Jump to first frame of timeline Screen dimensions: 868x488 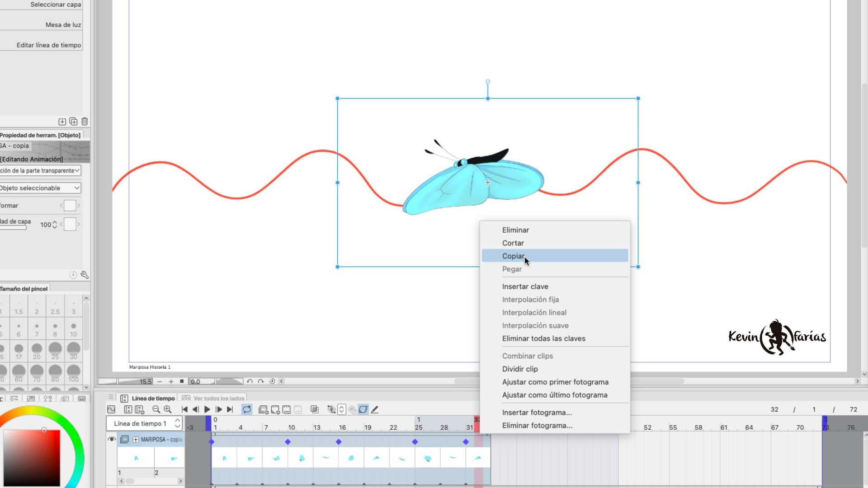(184, 409)
